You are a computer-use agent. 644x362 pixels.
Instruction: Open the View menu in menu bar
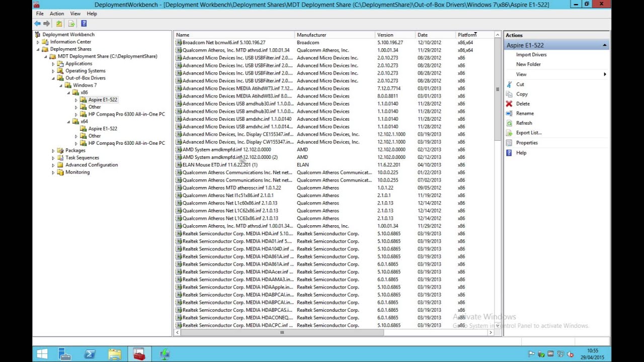click(x=75, y=14)
